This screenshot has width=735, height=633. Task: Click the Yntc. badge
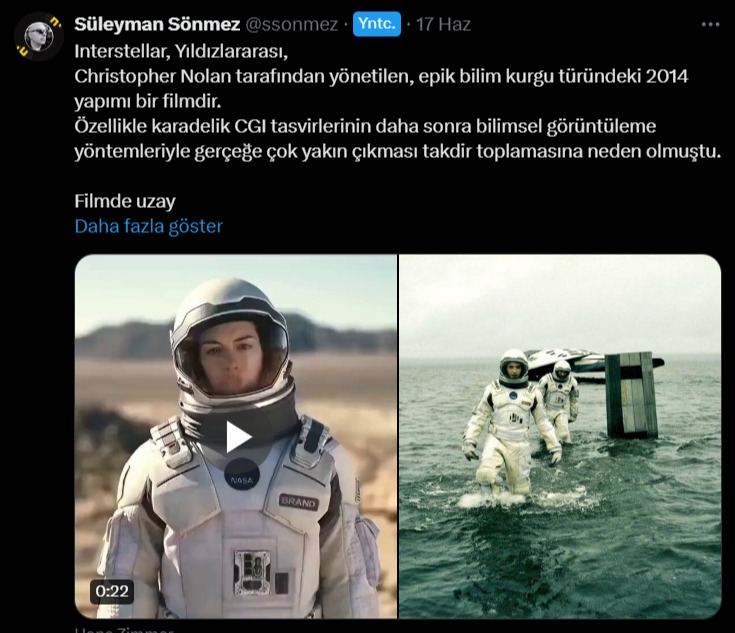click(376, 24)
